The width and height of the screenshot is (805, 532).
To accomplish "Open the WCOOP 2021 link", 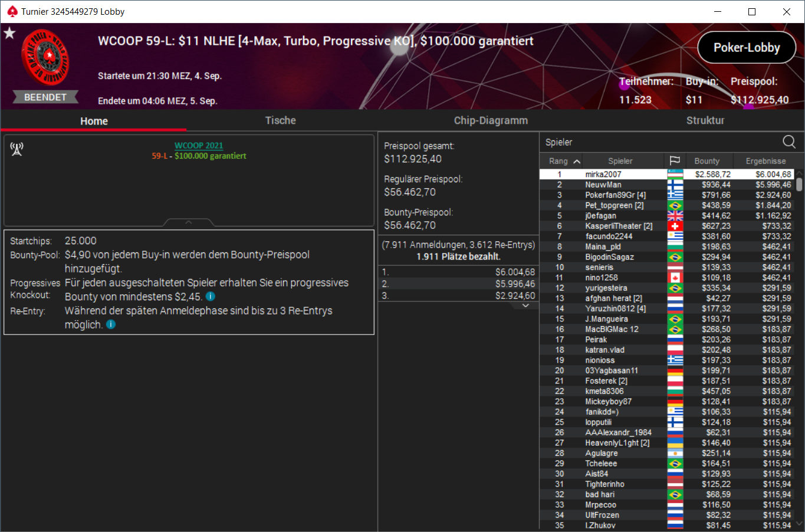I will (x=199, y=146).
